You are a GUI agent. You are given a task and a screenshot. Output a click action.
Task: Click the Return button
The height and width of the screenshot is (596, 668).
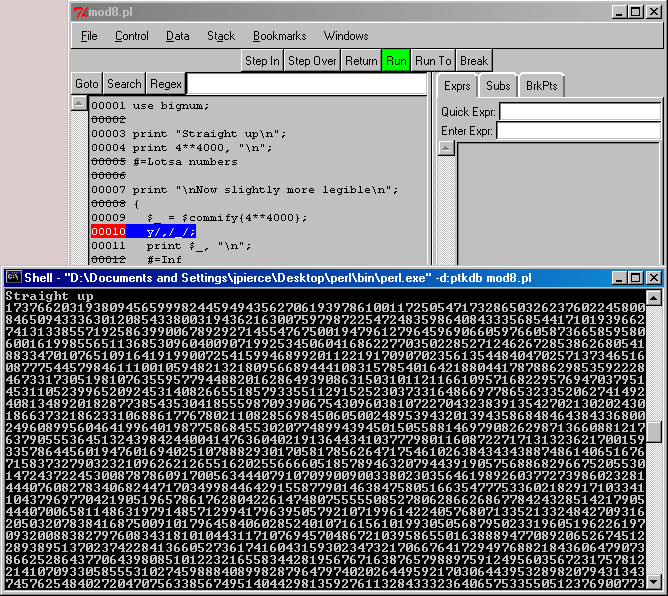(361, 61)
